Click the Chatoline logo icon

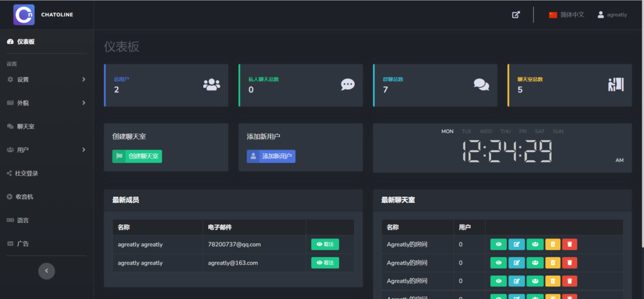coord(24,14)
